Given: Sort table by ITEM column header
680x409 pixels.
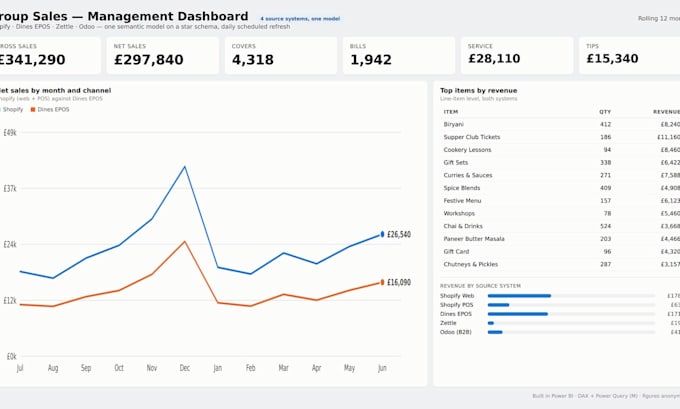Looking at the screenshot, I should click(x=451, y=112).
